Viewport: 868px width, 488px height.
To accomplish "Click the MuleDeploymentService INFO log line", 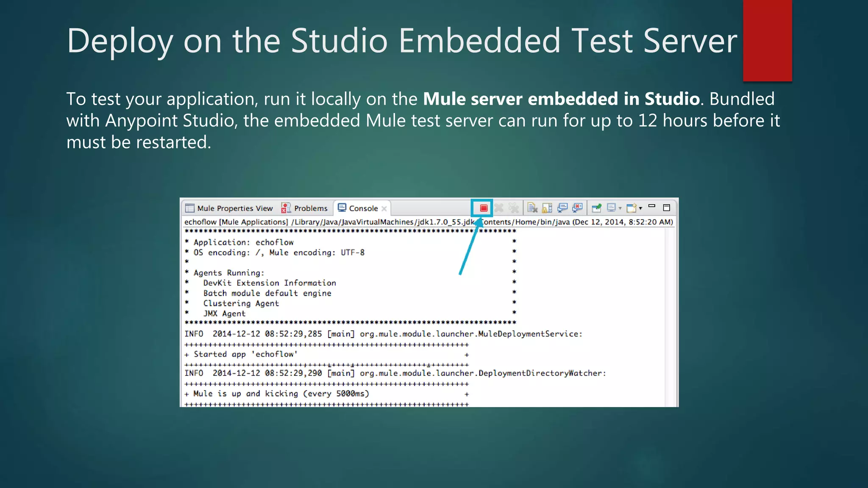I will click(383, 334).
